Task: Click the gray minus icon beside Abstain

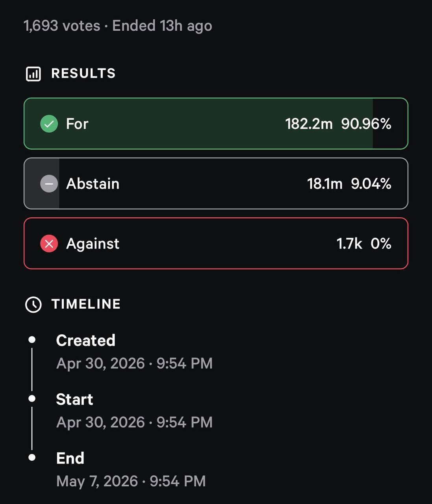Action: [49, 183]
